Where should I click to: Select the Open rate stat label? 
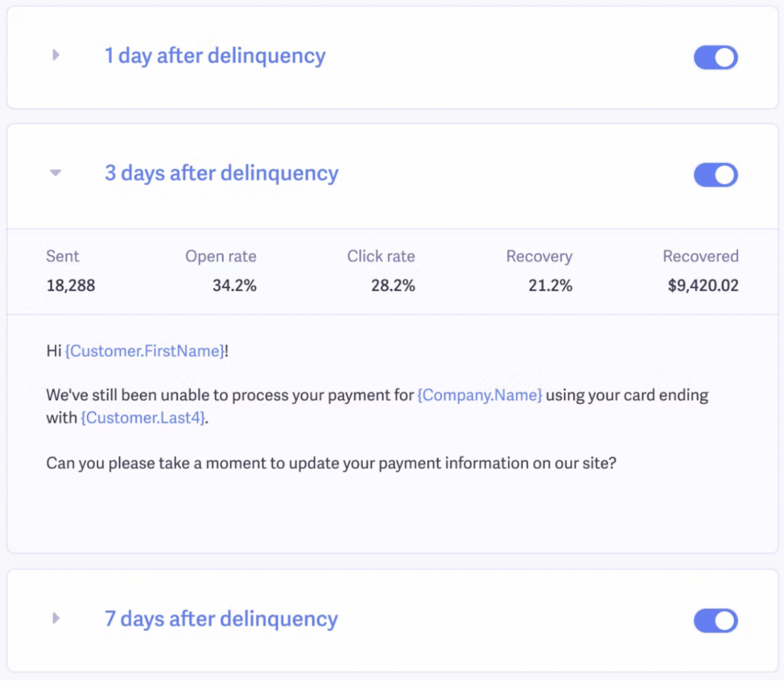[220, 256]
